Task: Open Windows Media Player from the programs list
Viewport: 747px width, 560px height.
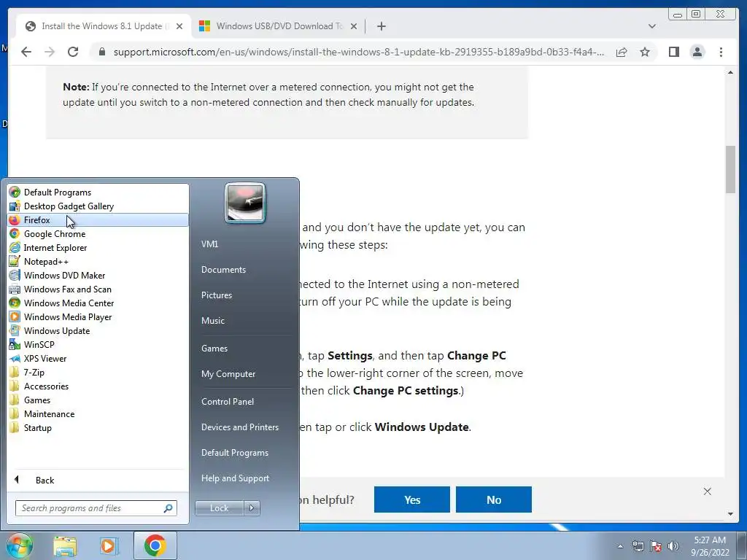Action: (98, 316)
